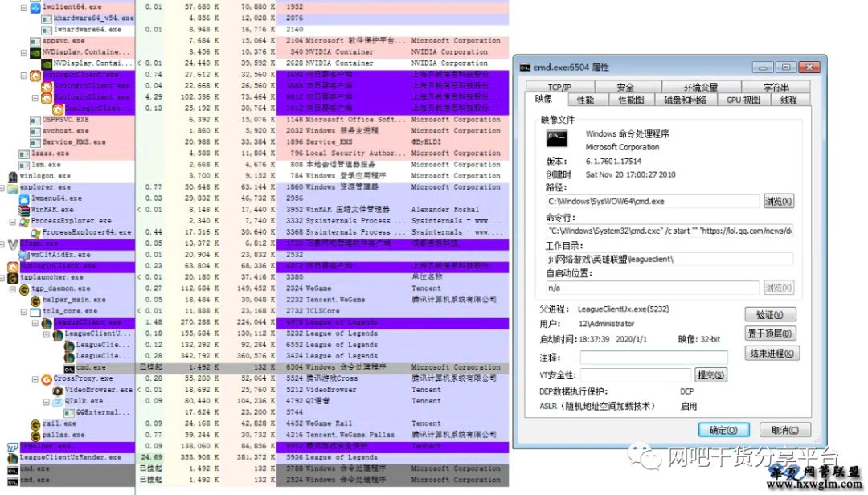This screenshot has width=868, height=495.
Task: Collapse the lwclient64.exe tree node
Action: (24, 8)
